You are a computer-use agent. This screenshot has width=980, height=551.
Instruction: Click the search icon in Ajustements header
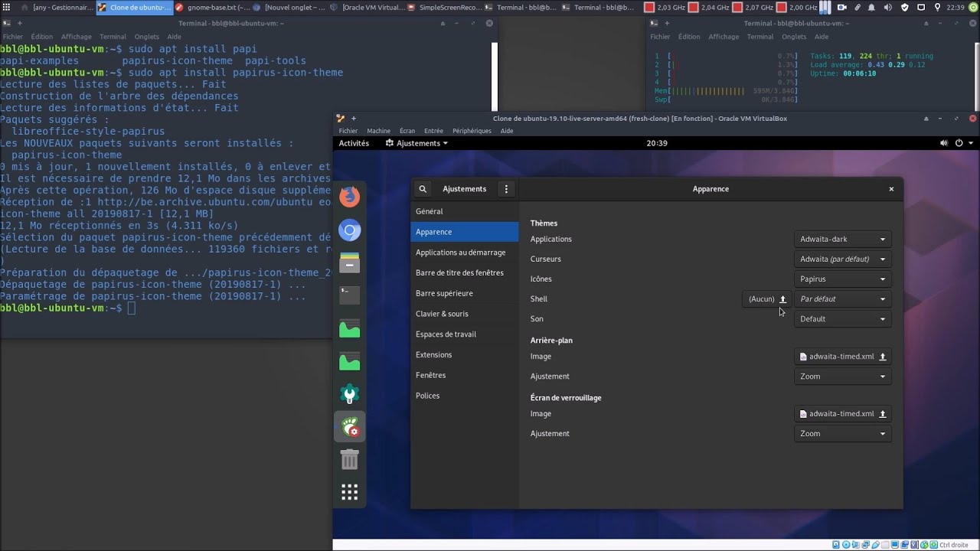pos(423,189)
